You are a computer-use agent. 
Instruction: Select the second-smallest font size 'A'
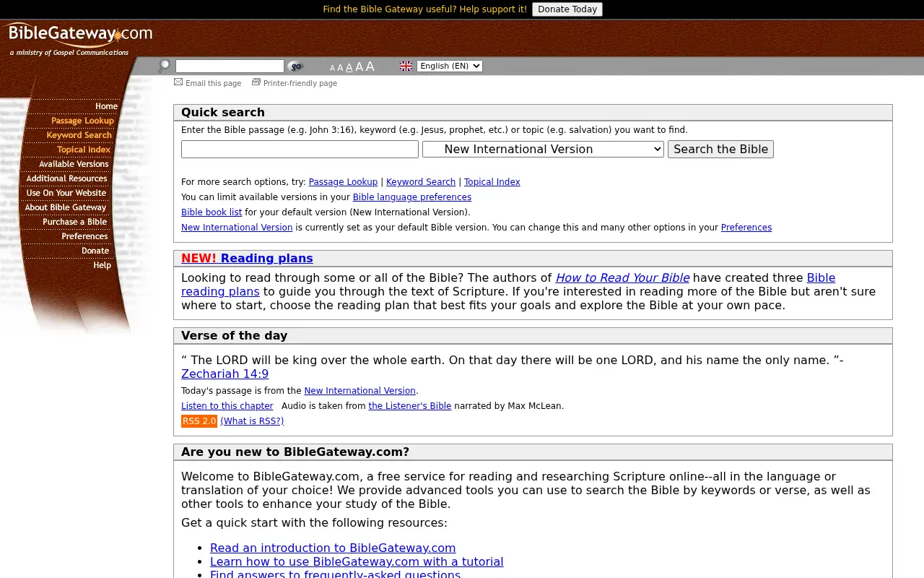pyautogui.click(x=340, y=68)
